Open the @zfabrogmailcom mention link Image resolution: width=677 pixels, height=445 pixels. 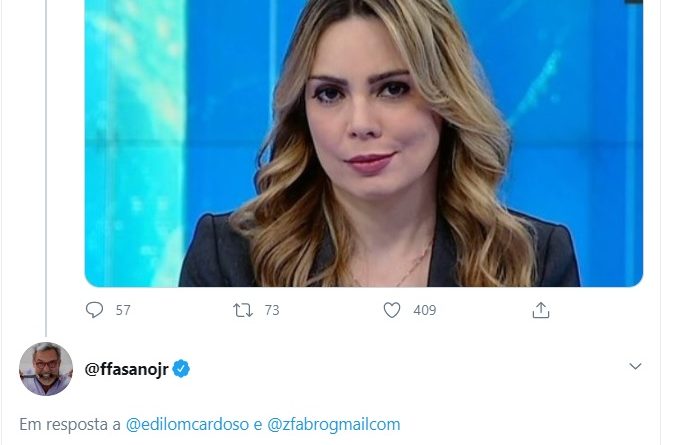[334, 424]
